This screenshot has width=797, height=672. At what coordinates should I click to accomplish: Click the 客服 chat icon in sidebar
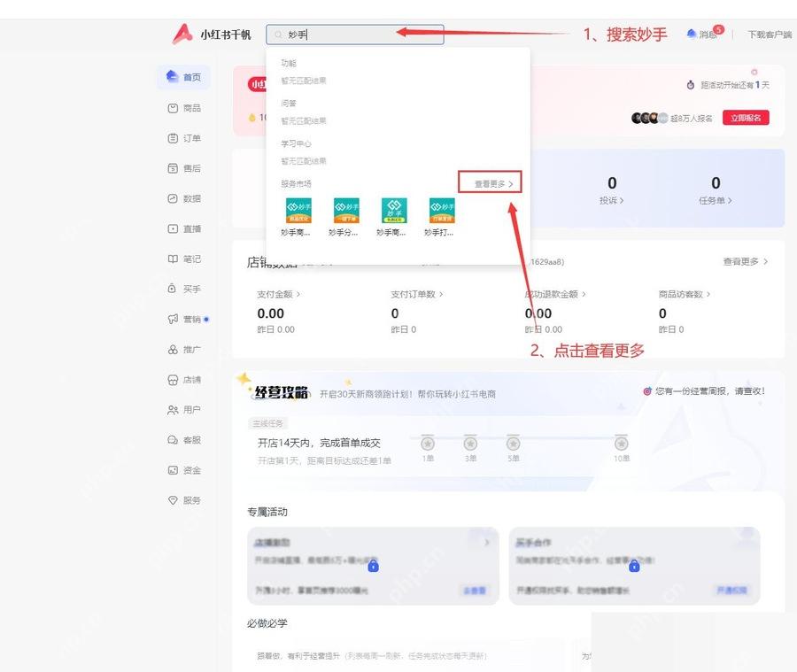(x=173, y=440)
